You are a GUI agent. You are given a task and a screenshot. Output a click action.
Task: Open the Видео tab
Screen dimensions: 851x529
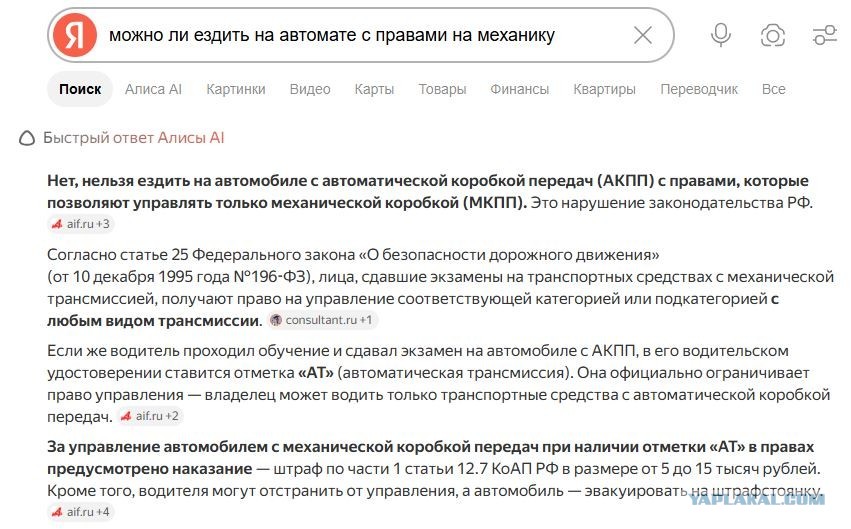pos(310,89)
